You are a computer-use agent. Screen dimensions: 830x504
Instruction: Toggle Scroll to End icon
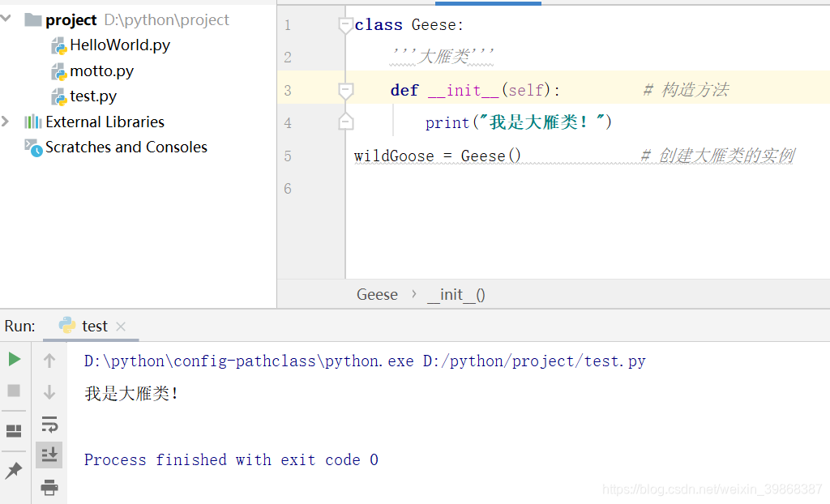pos(49,455)
